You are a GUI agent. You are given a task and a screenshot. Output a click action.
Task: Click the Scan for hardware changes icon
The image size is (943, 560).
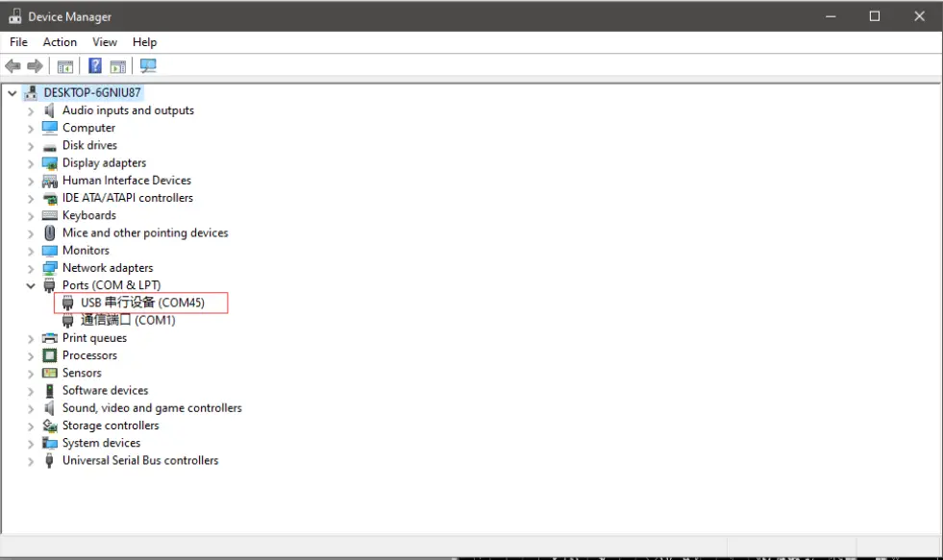pyautogui.click(x=148, y=65)
